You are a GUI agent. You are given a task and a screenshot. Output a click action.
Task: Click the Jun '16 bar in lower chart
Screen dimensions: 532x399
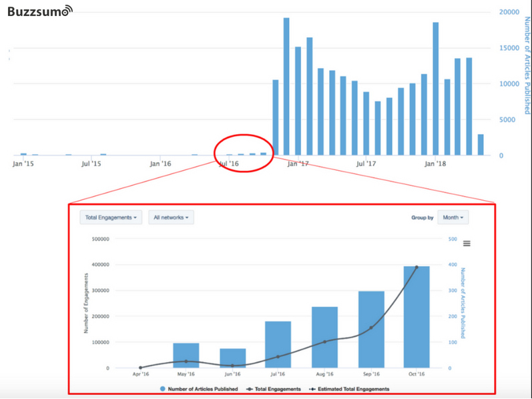click(232, 358)
